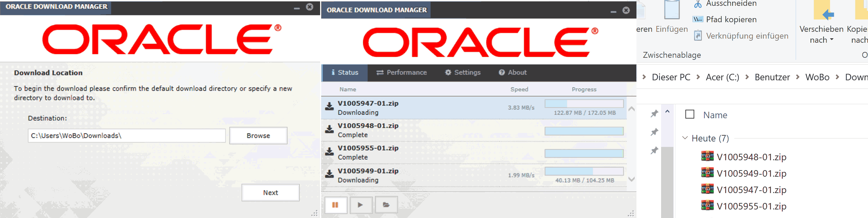
Task: Click the Browse button
Action: click(x=258, y=136)
